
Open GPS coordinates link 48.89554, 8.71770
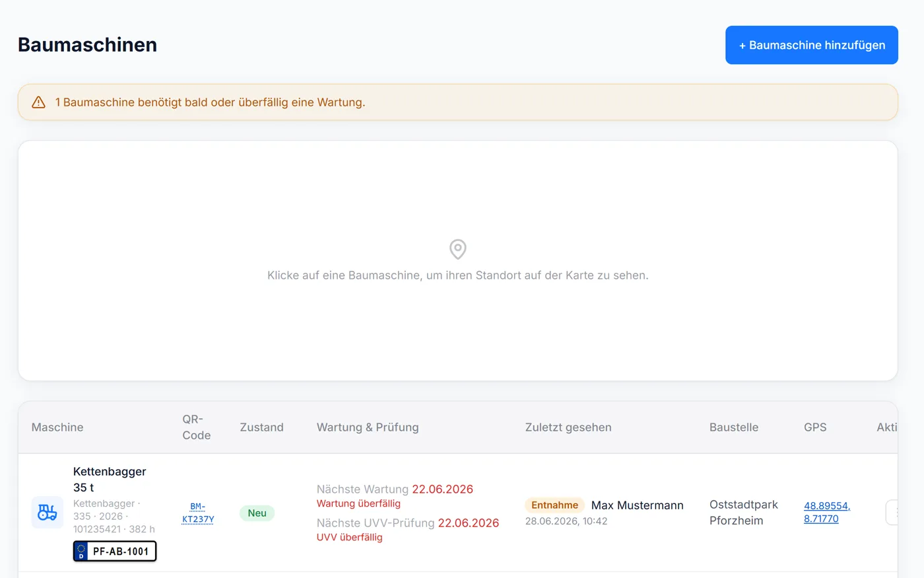(827, 512)
